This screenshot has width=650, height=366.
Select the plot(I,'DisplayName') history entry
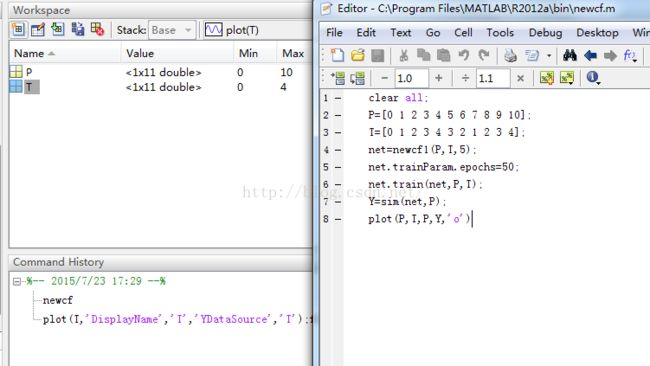(177, 319)
